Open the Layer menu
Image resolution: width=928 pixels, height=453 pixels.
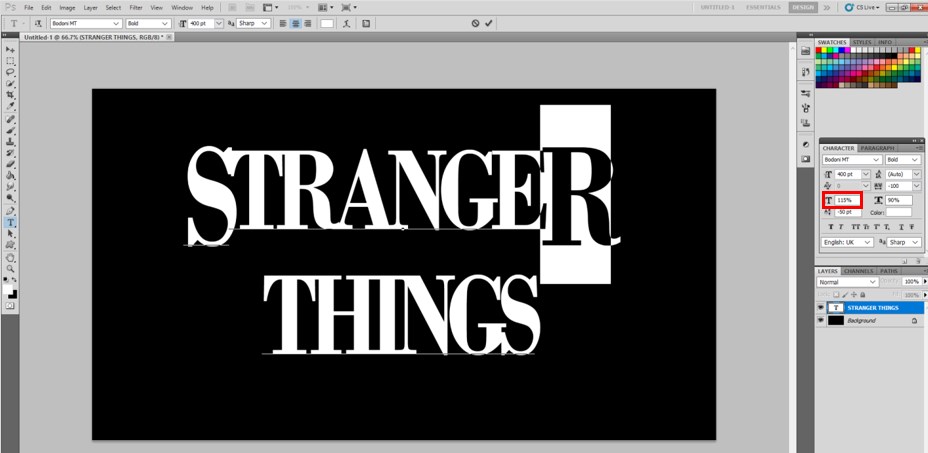(91, 8)
